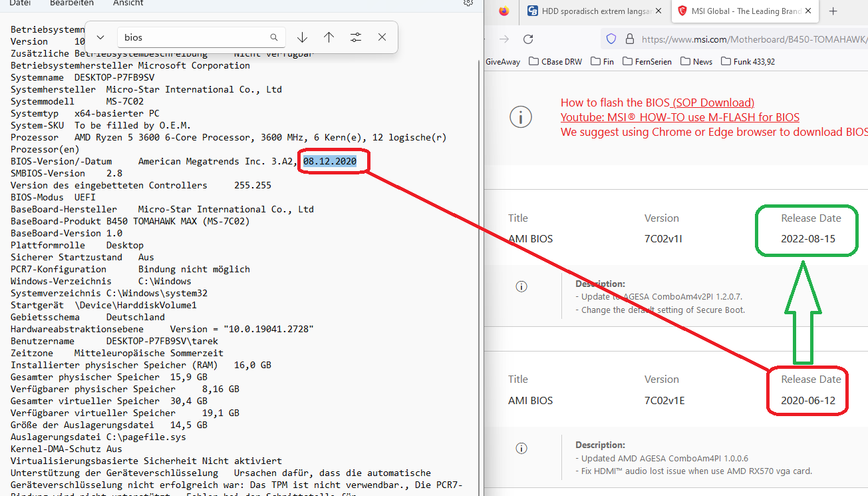Click the msi.com URL in address bar
The height and width of the screenshot is (496, 868).
[x=754, y=39]
